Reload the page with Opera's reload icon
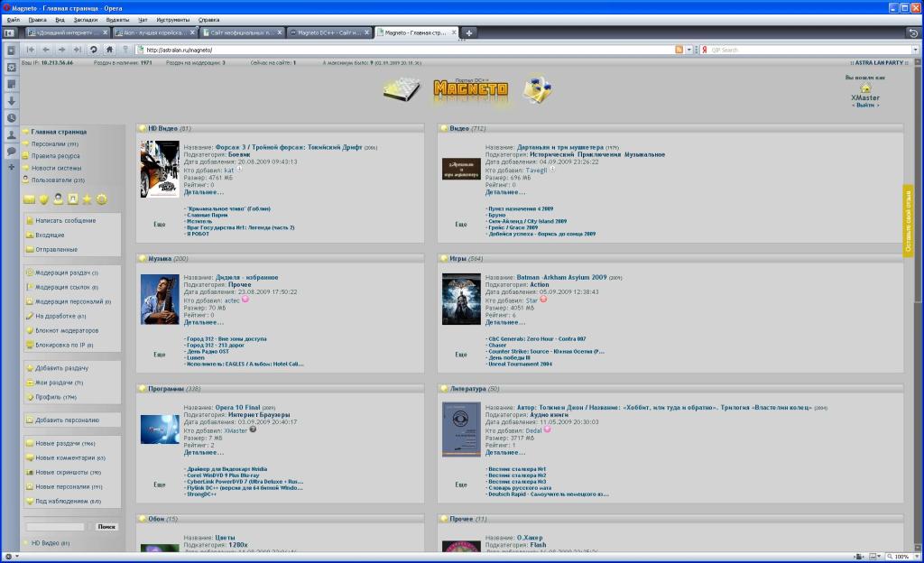 tap(93, 50)
